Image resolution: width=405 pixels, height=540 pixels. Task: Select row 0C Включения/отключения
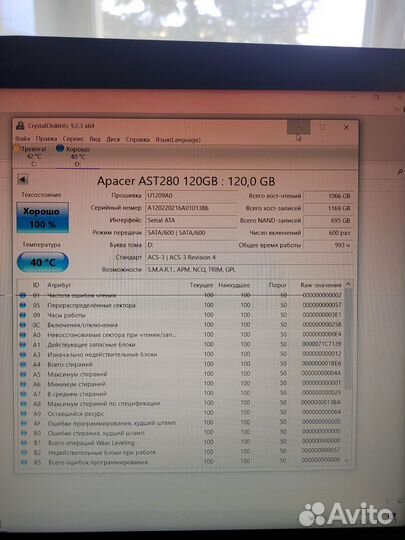180,325
